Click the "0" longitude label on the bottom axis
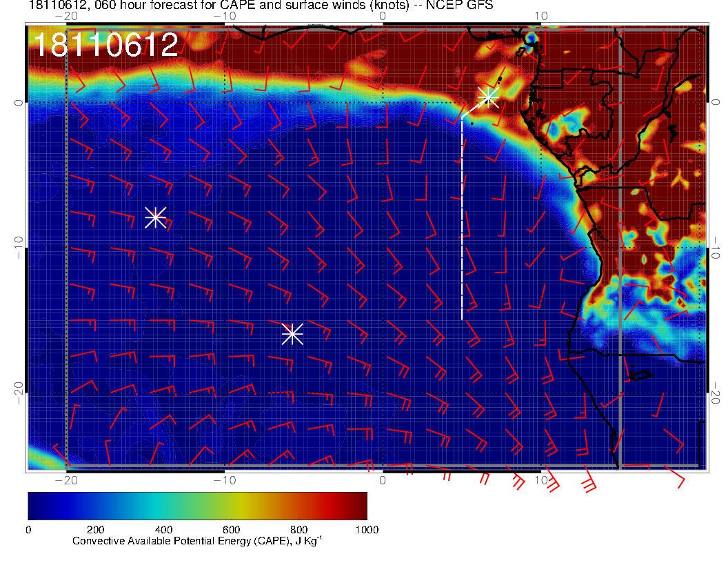This screenshot has height=563, width=728. [x=383, y=480]
